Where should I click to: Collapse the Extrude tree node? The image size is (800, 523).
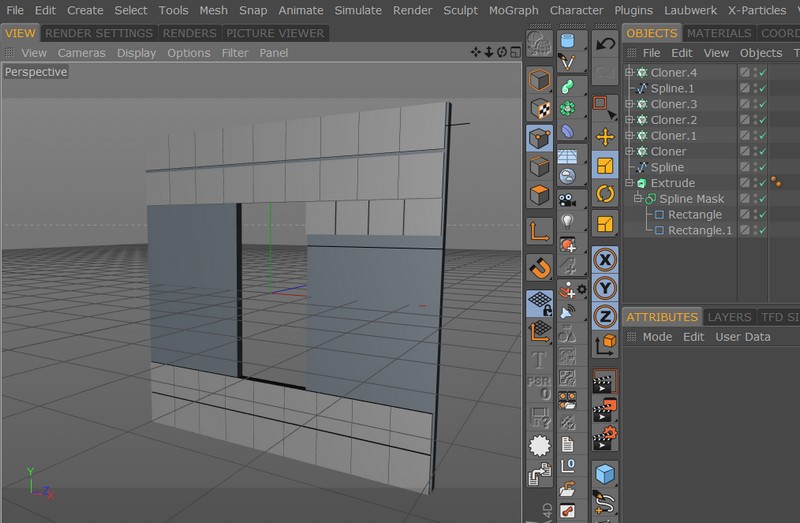pyautogui.click(x=630, y=182)
